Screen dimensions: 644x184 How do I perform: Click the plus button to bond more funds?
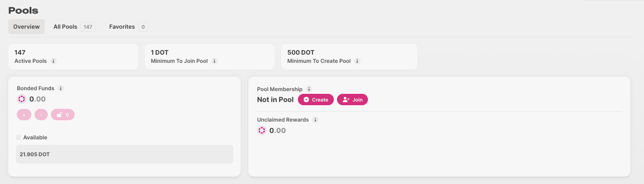pyautogui.click(x=24, y=115)
